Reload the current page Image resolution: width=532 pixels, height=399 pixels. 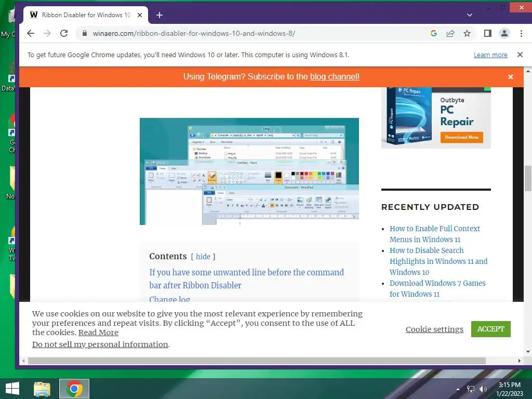click(64, 33)
